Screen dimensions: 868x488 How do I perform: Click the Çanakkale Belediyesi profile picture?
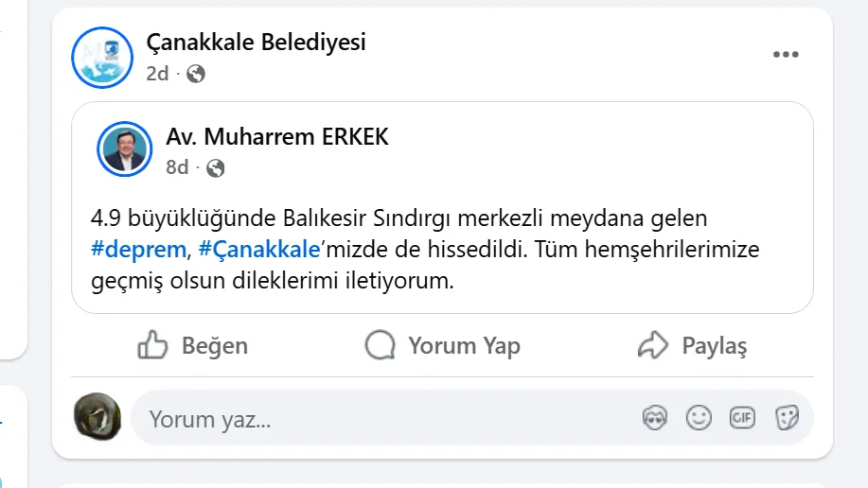click(102, 59)
